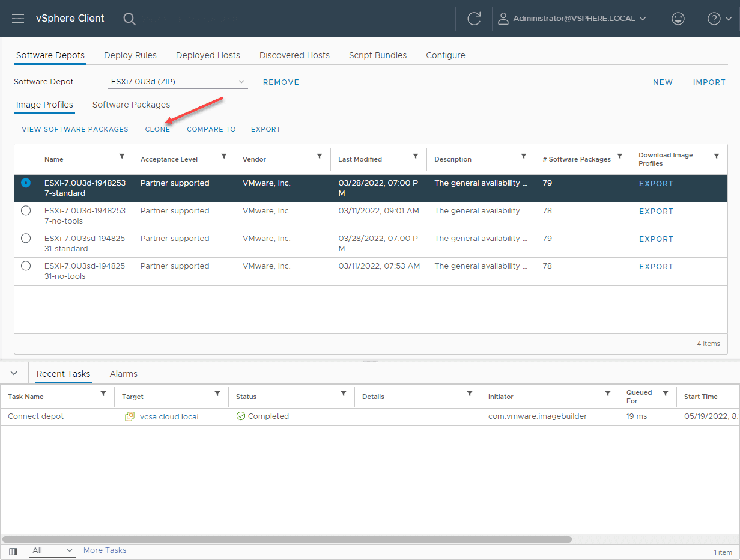Collapse the Recent Tasks panel
This screenshot has width=740, height=560.
14,373
